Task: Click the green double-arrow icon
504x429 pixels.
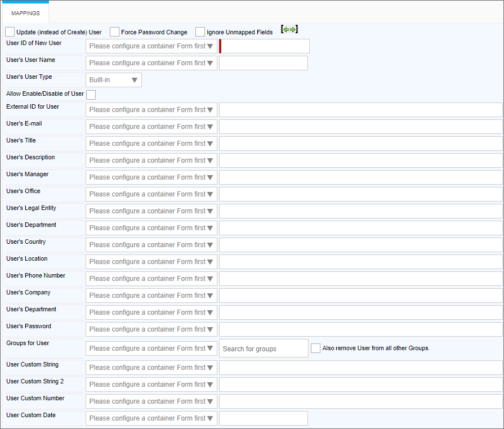Action: pos(289,29)
